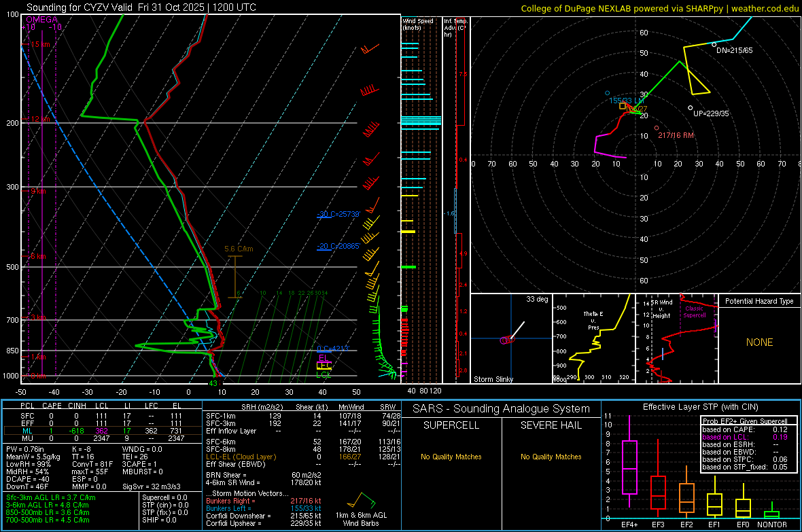802x532 pixels.
Task: Select the SFC parcel row
Action: 103,416
